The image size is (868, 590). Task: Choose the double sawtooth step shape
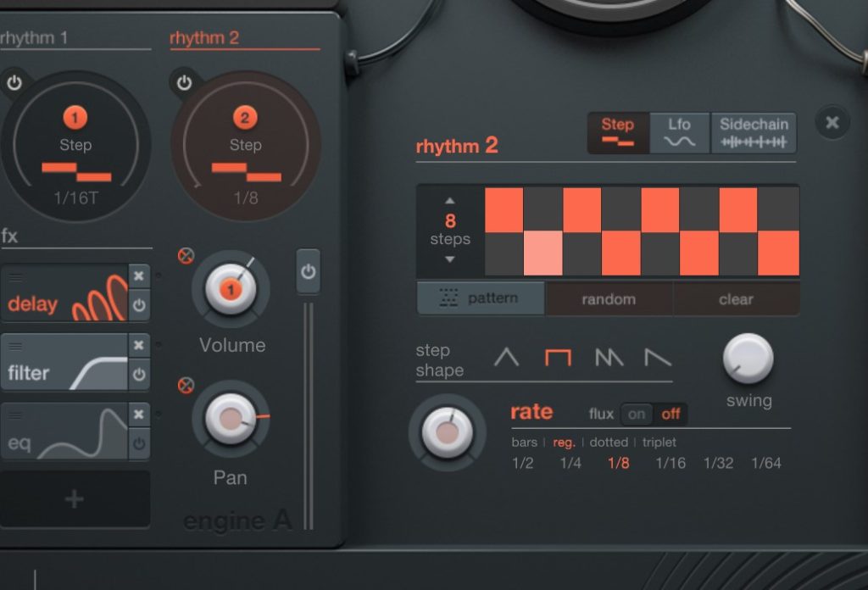pyautogui.click(x=609, y=358)
